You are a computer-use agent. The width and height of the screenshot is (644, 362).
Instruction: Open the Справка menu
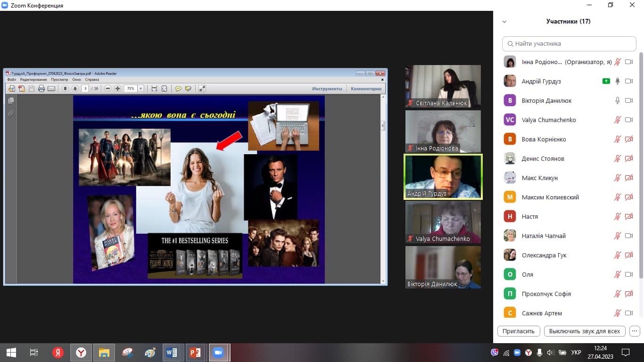click(92, 80)
